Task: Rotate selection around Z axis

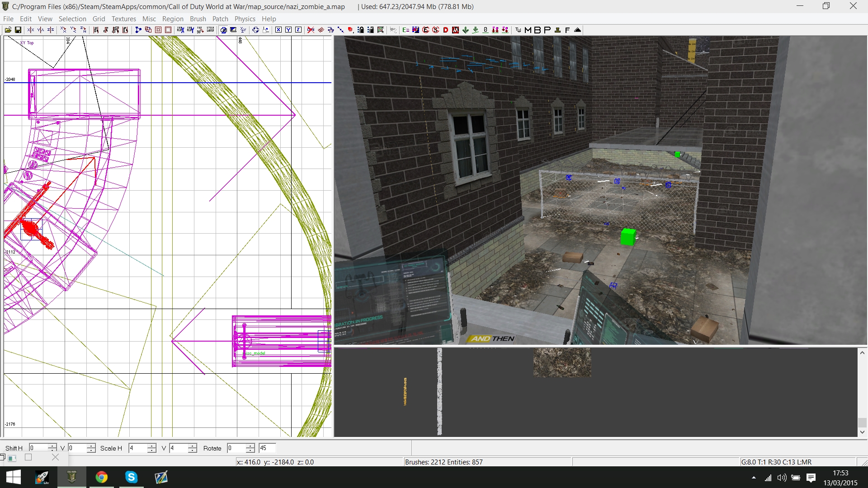Action: [x=83, y=30]
